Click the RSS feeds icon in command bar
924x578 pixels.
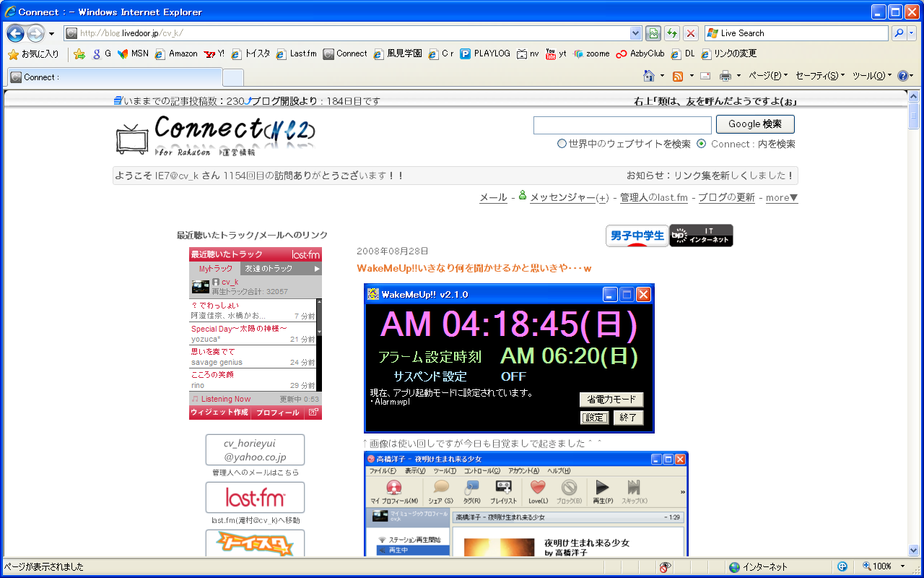pos(678,76)
